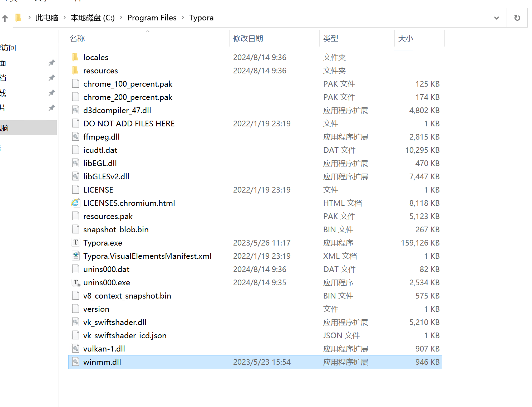
Task: Click the Program Files breadcrumb
Action: click(152, 18)
